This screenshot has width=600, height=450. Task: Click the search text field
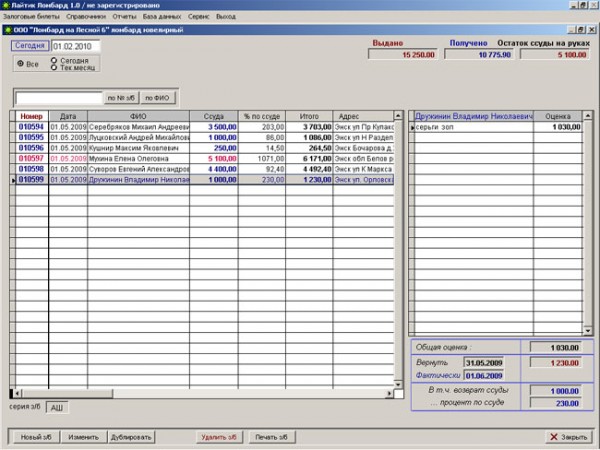click(58, 98)
